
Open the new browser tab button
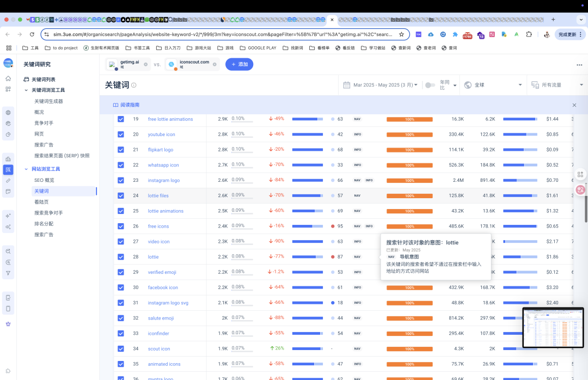click(x=553, y=20)
